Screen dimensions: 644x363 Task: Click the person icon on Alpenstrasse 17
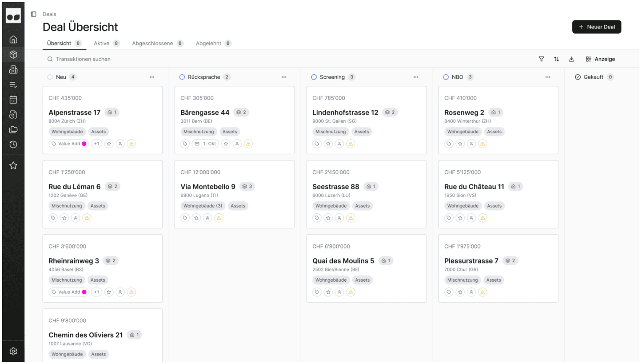[120, 144]
